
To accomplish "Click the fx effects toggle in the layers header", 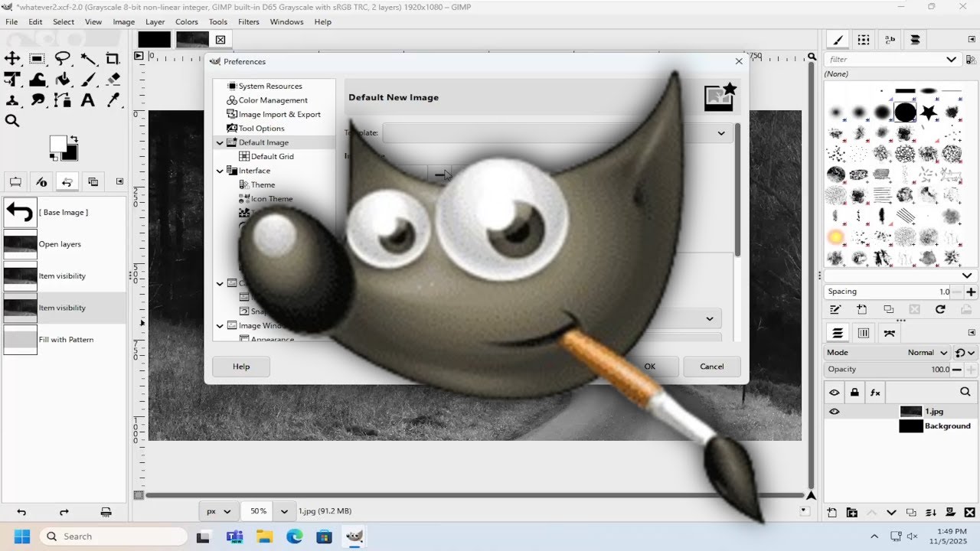I will (x=875, y=393).
